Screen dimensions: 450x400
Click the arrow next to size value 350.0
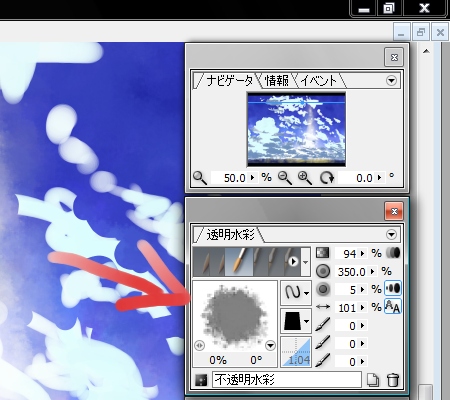373,271
